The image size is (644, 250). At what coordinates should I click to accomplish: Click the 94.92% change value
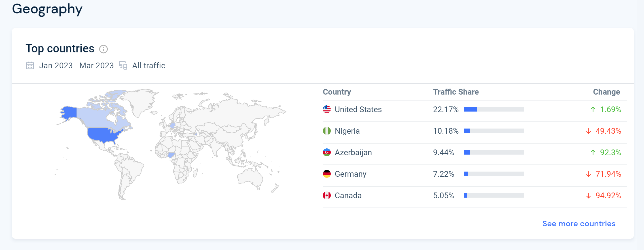tap(608, 195)
